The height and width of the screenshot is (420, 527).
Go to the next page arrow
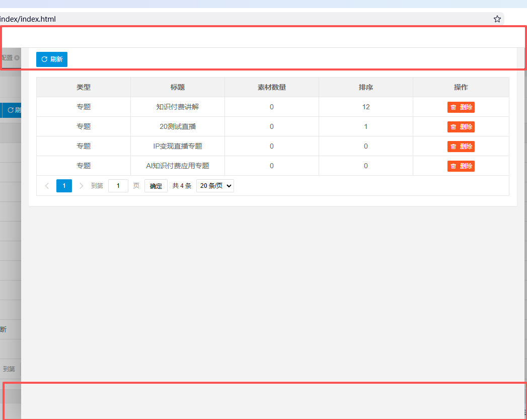[81, 186]
